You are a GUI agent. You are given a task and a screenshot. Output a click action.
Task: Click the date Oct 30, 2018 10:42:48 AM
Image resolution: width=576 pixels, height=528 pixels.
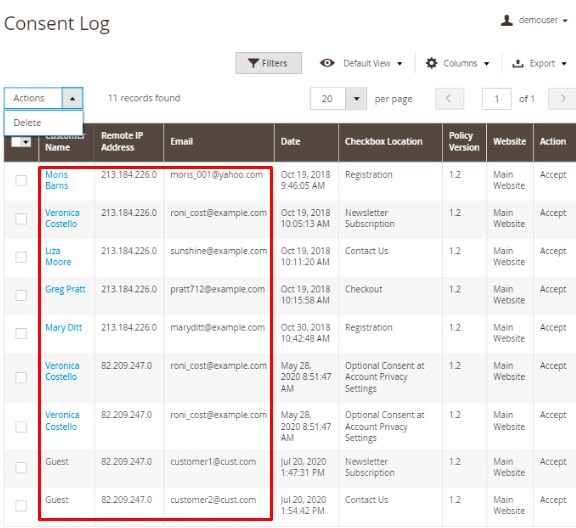pyautogui.click(x=305, y=333)
